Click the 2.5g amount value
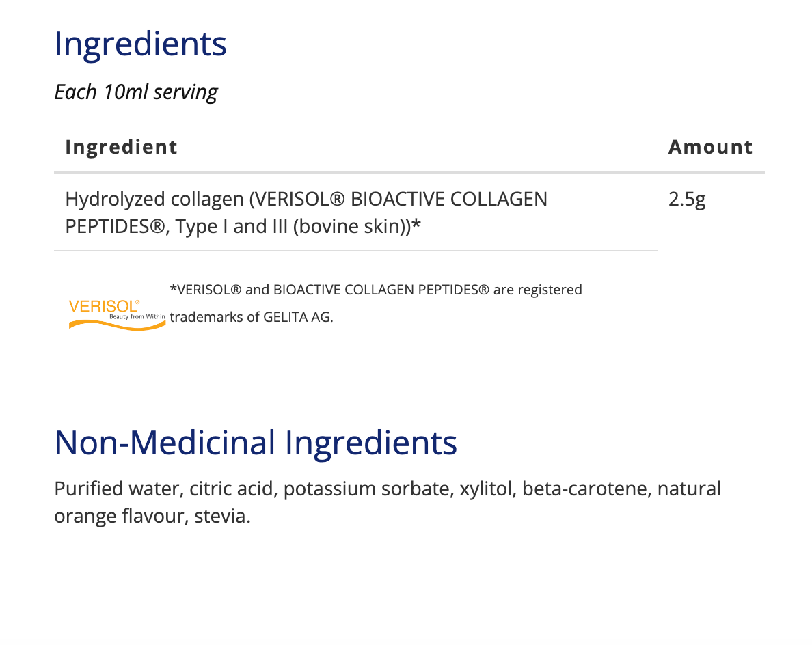This screenshot has width=812, height=645. 687,200
